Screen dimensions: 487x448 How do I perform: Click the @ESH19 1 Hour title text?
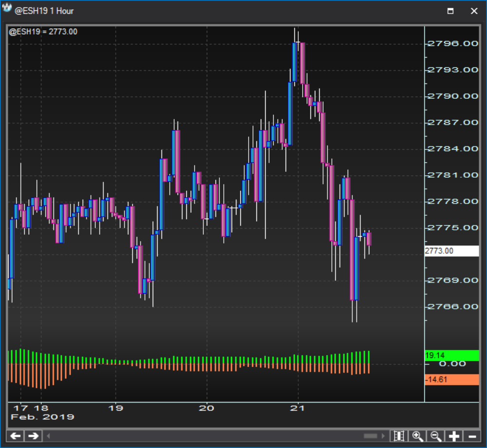[x=44, y=11]
